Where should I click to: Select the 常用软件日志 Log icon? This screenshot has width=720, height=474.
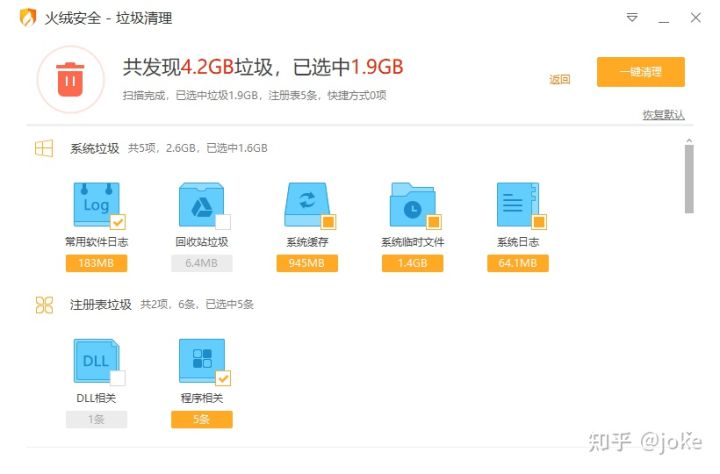click(96, 204)
